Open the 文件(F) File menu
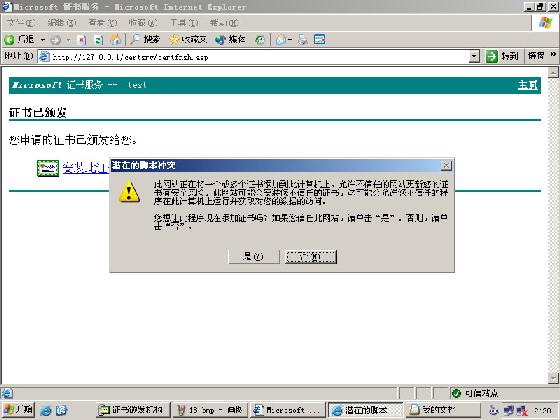The image size is (560, 420). pos(21,23)
